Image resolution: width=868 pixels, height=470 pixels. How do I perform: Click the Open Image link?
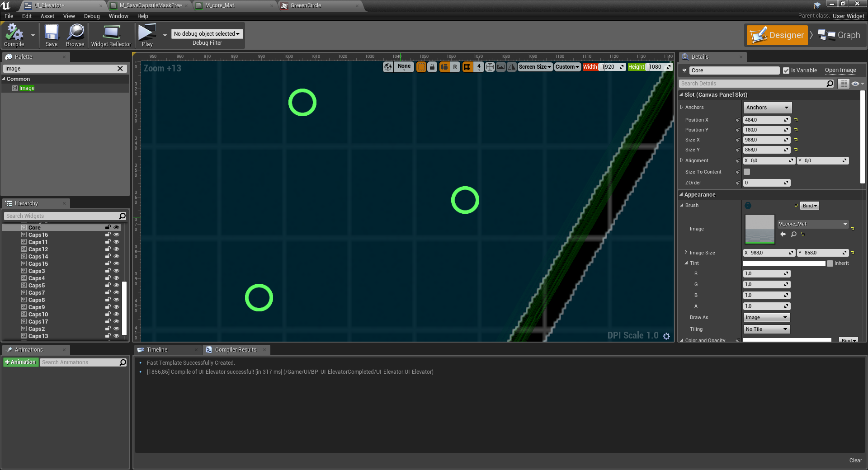pos(840,70)
